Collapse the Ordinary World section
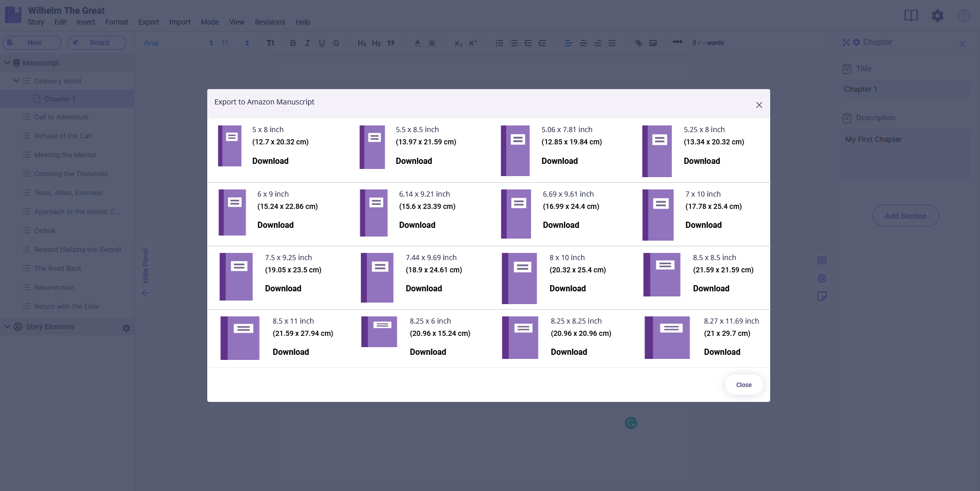The height and width of the screenshot is (491, 980). [x=16, y=81]
